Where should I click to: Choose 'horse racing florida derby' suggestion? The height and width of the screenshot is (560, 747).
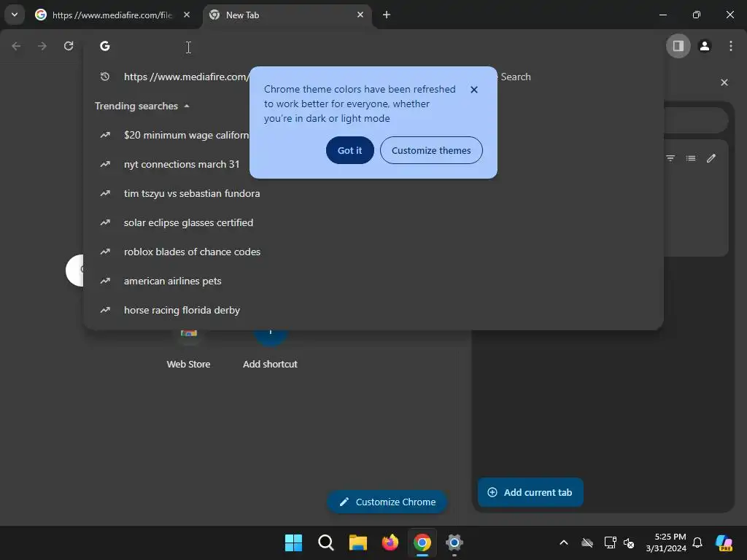(373, 310)
